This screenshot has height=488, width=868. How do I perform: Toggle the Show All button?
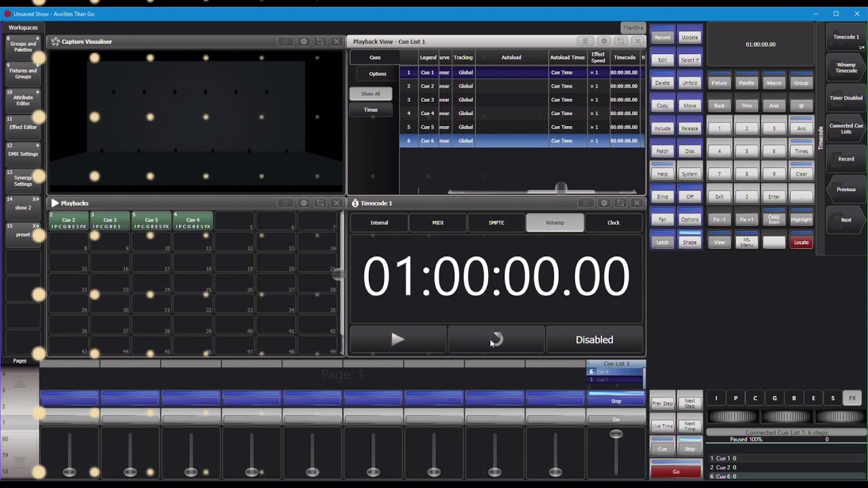371,94
